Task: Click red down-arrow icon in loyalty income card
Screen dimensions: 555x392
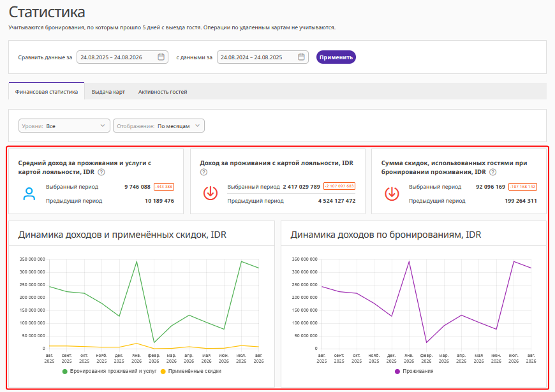Action: tap(211, 193)
